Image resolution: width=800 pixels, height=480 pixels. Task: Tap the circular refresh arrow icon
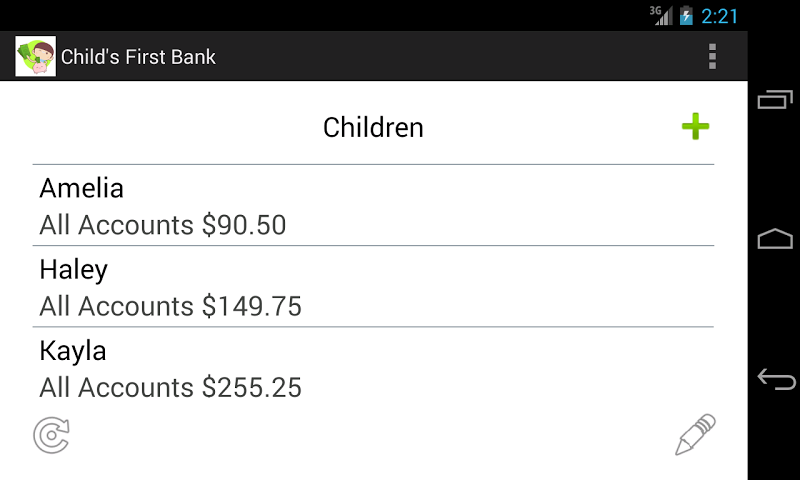(52, 435)
